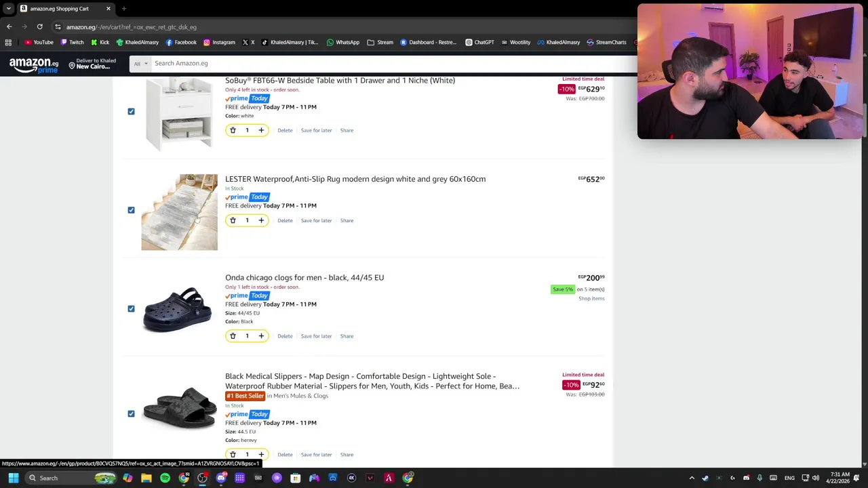Click the Windows Start button

click(13, 478)
